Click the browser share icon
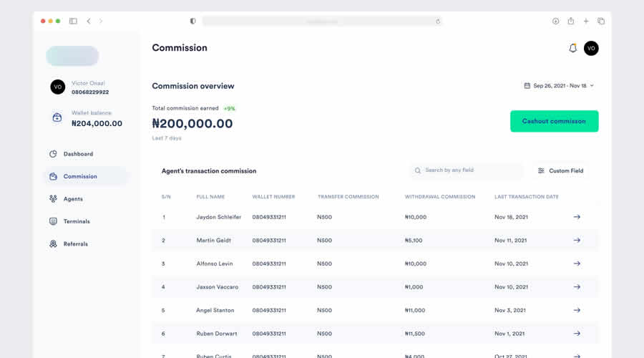The image size is (644, 358). coord(571,21)
